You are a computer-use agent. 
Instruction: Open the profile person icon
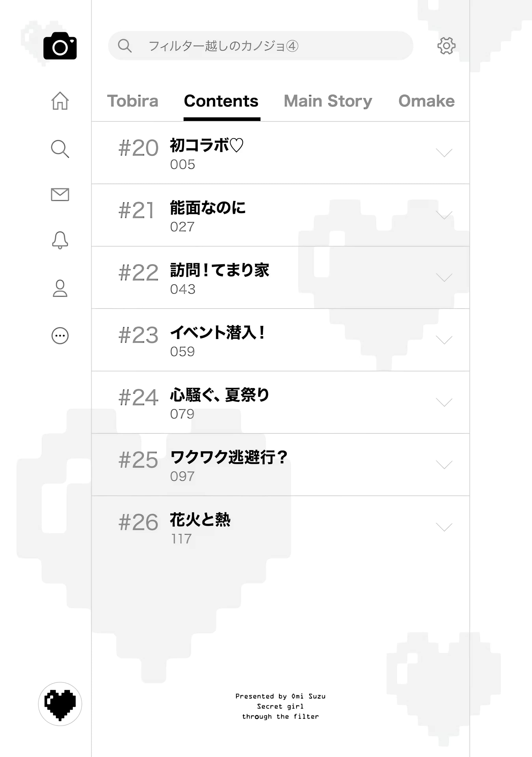pyautogui.click(x=60, y=288)
